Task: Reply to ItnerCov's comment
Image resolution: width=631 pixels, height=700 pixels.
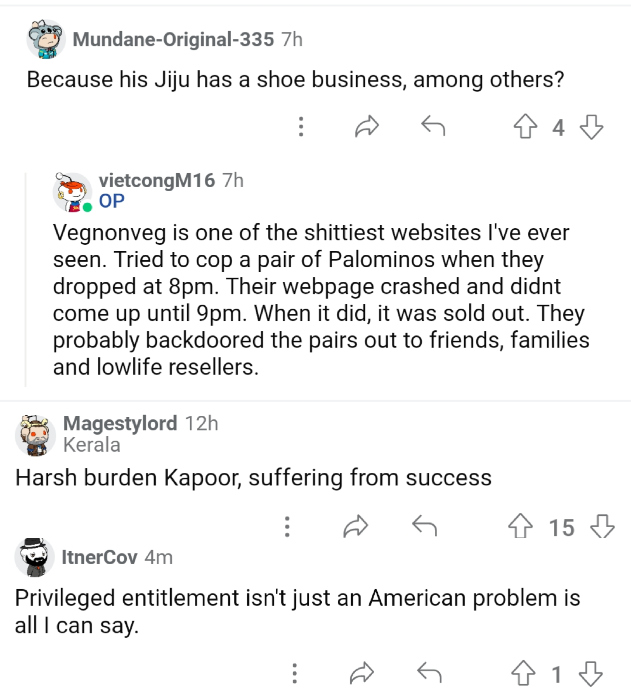Action: coord(428,673)
